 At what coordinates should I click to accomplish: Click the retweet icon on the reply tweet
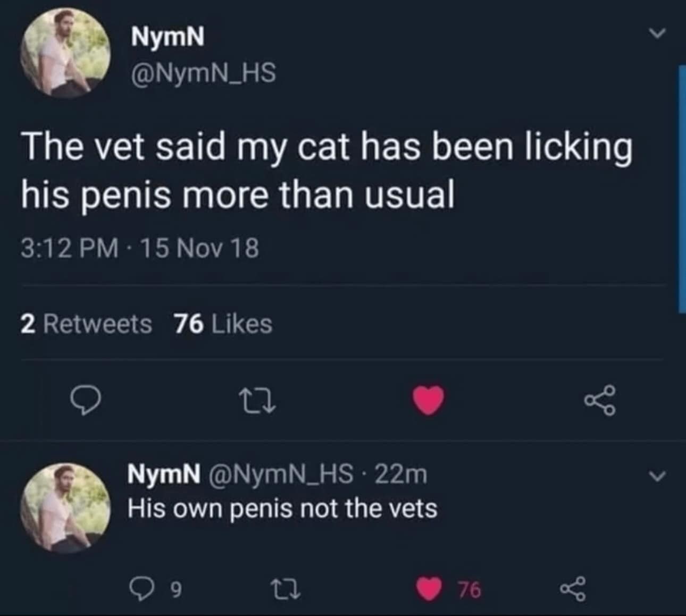(x=286, y=589)
